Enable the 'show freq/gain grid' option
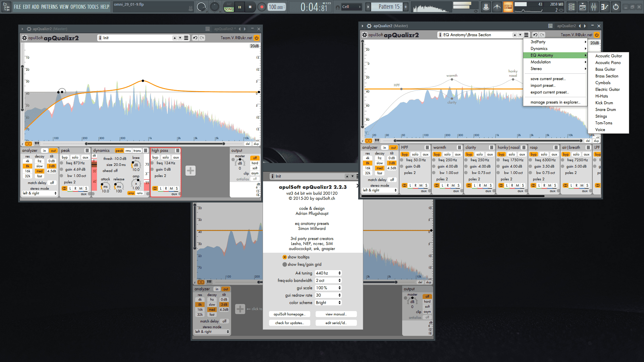Viewport: 644px width, 362px height. (x=285, y=264)
